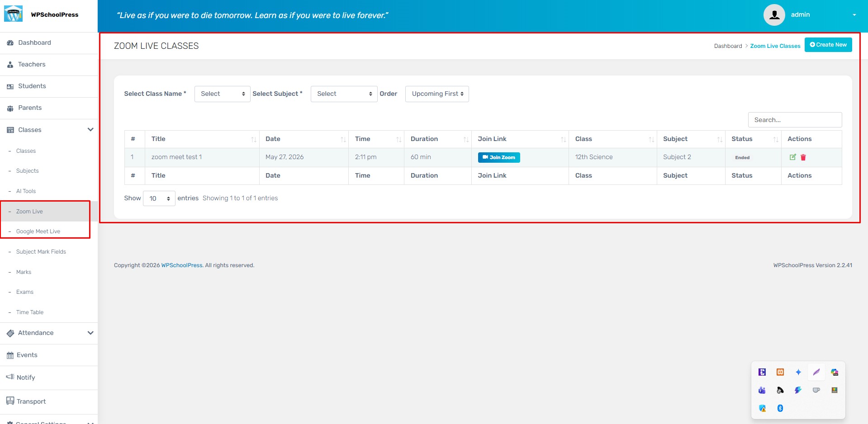This screenshot has height=424, width=868.
Task: Expand the Attendance sidebar section chevron
Action: click(90, 333)
